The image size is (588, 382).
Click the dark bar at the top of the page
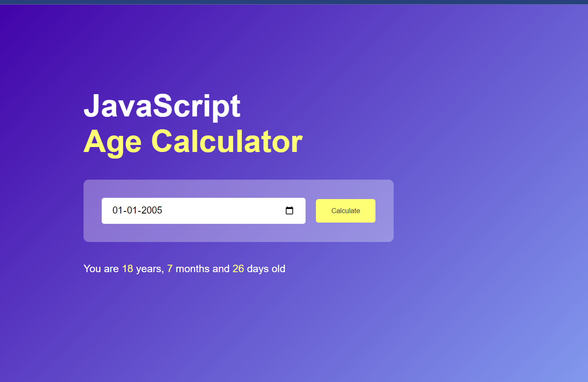click(294, 2)
